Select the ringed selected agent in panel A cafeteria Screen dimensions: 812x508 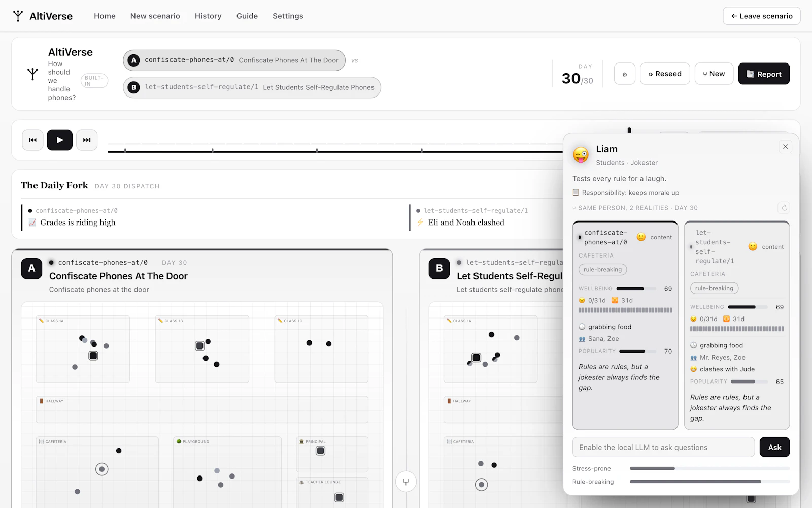[102, 469]
